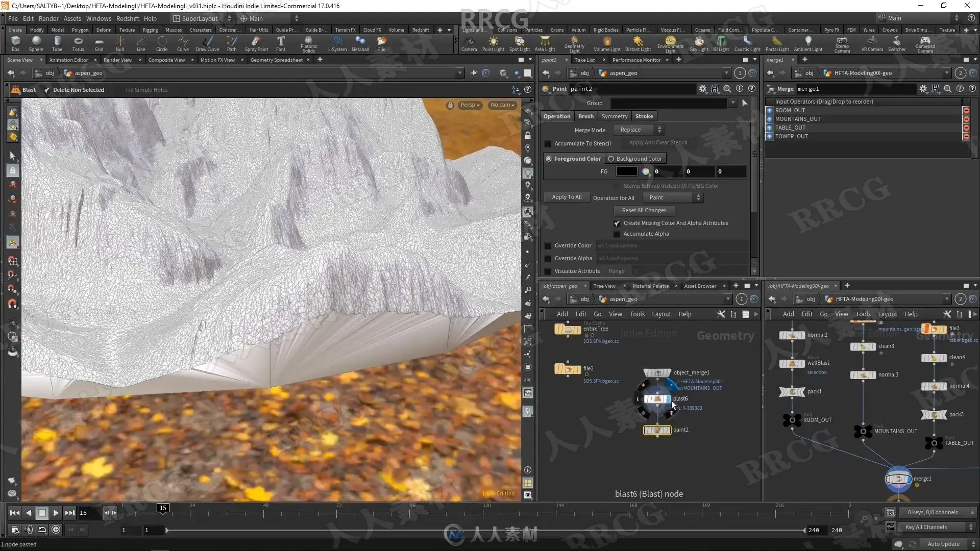
Task: Create a Point Light from the shelf
Action: tap(493, 43)
